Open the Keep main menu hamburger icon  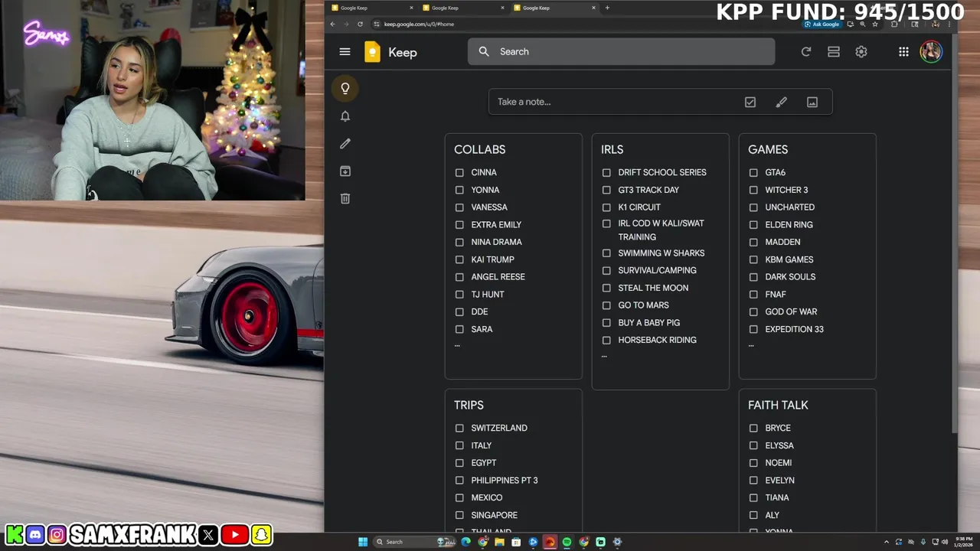[345, 51]
